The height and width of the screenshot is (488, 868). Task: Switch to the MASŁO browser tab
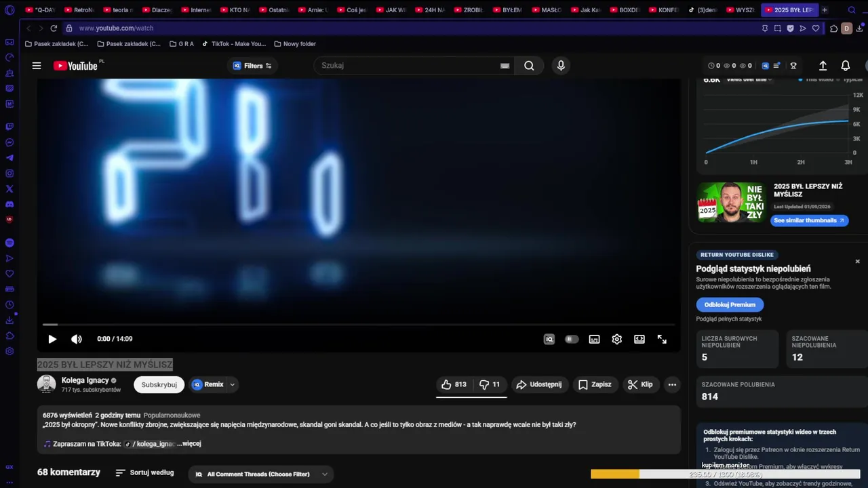(x=546, y=10)
